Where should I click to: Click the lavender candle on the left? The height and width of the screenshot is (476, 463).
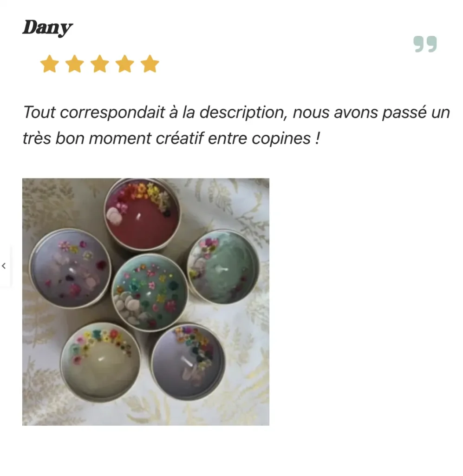(x=70, y=268)
